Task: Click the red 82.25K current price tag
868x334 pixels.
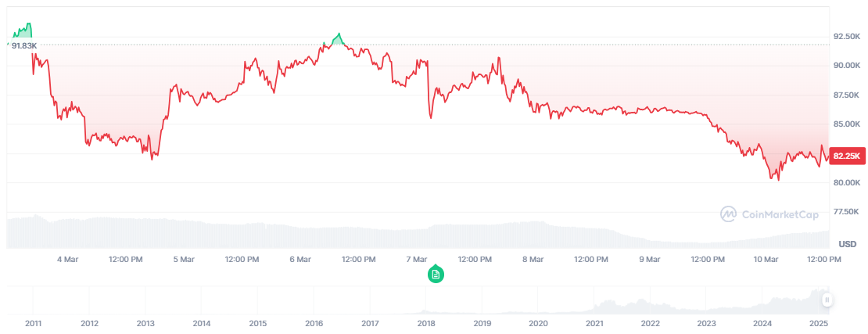Action: pyautogui.click(x=847, y=156)
